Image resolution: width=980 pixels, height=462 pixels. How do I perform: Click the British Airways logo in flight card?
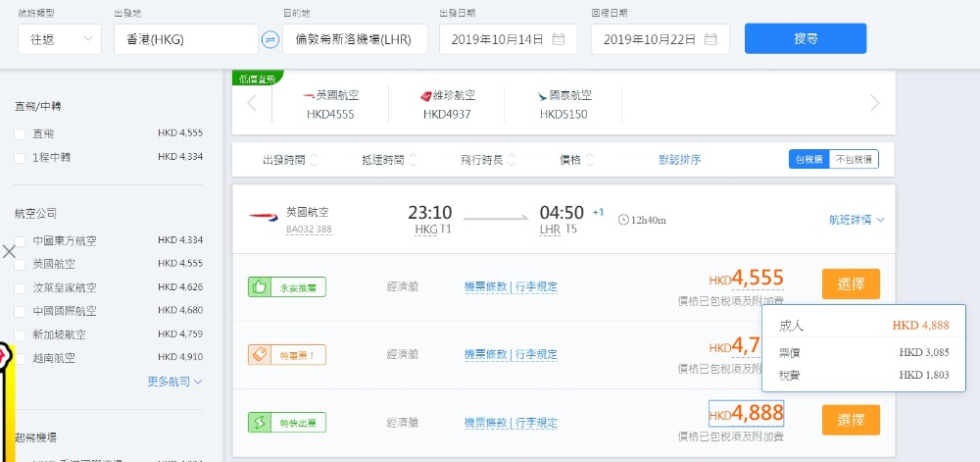[263, 217]
